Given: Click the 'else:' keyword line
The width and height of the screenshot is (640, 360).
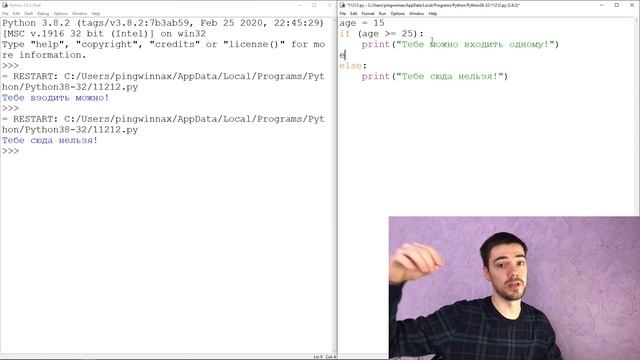Looking at the screenshot, I should coord(353,66).
